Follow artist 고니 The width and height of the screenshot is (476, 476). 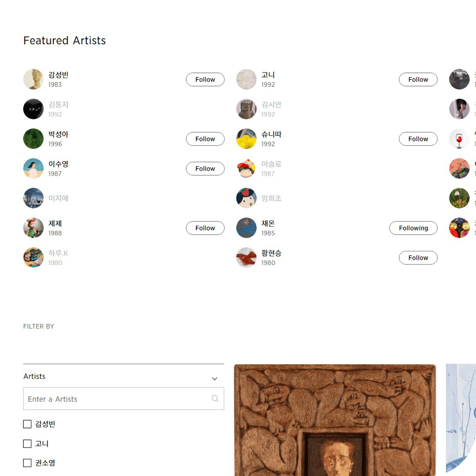coord(418,79)
